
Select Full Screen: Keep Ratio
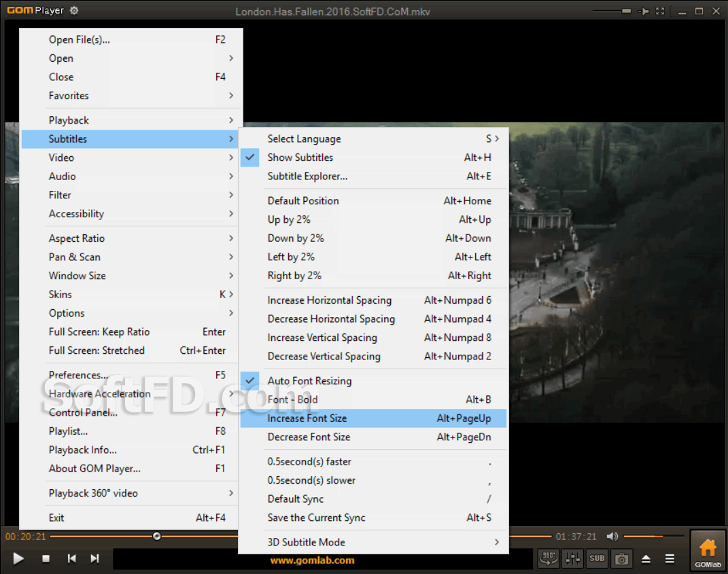(130, 331)
